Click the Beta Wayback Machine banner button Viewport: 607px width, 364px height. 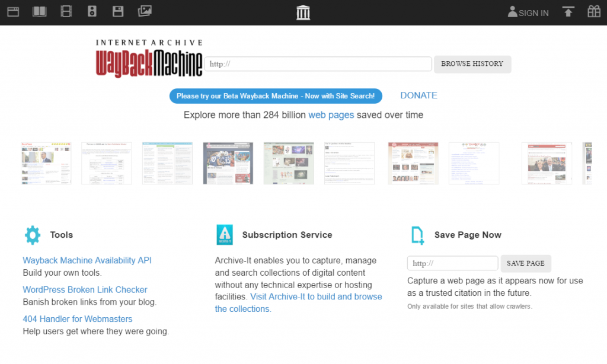tap(276, 96)
